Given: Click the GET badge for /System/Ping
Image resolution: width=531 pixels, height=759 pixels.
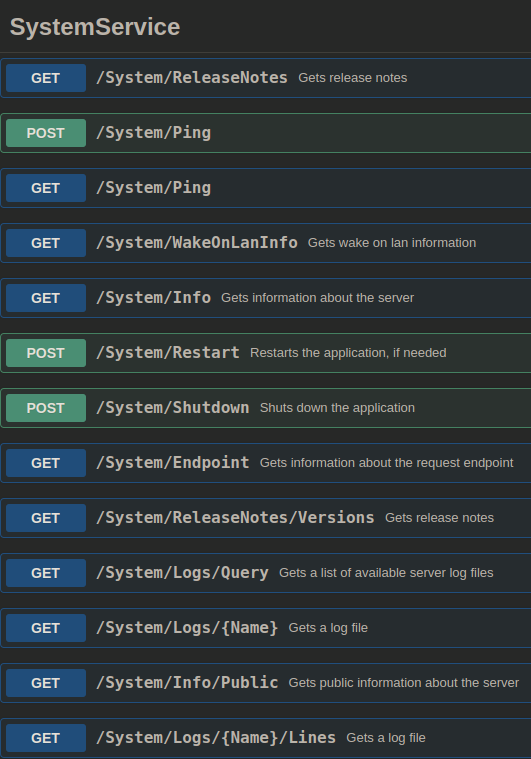Looking at the screenshot, I should (46, 188).
